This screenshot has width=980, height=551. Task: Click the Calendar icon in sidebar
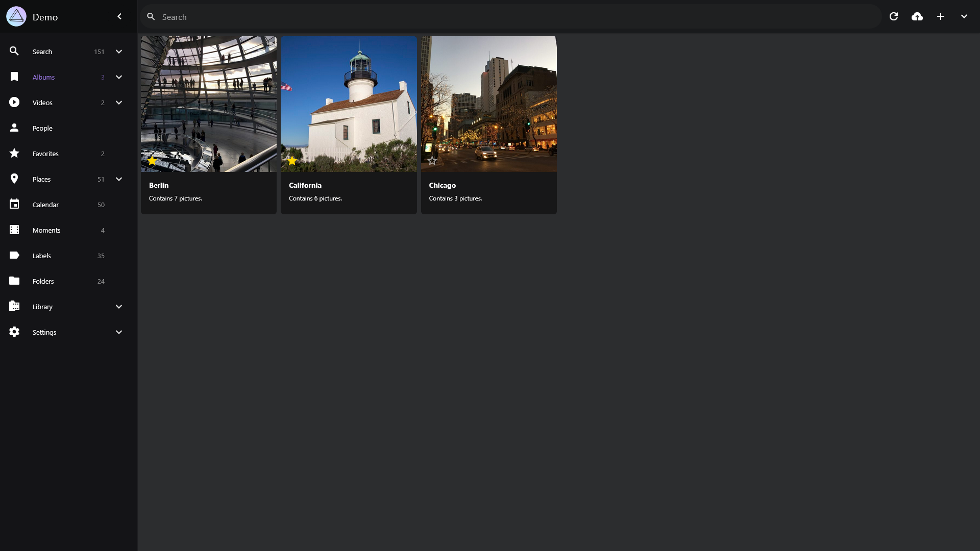[14, 205]
